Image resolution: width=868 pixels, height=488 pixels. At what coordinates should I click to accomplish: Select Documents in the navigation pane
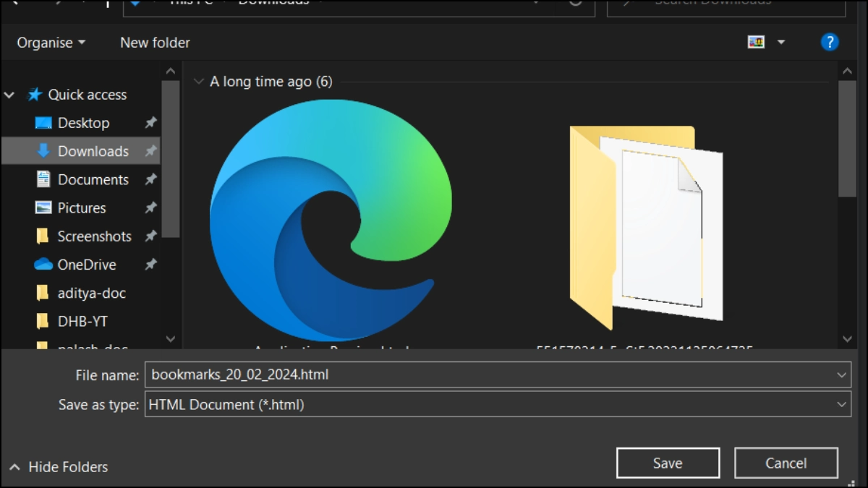tap(93, 179)
